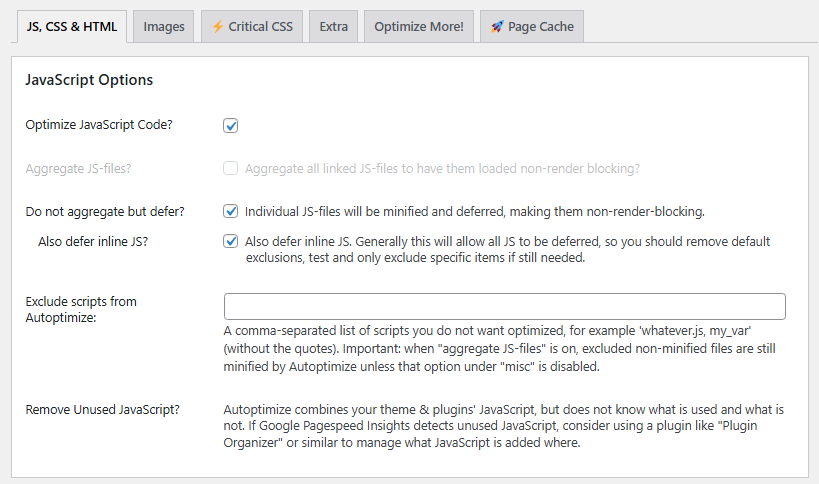Click the 'Also defer inline JS. Generally' description label
The height and width of the screenshot is (484, 819).
pos(507,249)
